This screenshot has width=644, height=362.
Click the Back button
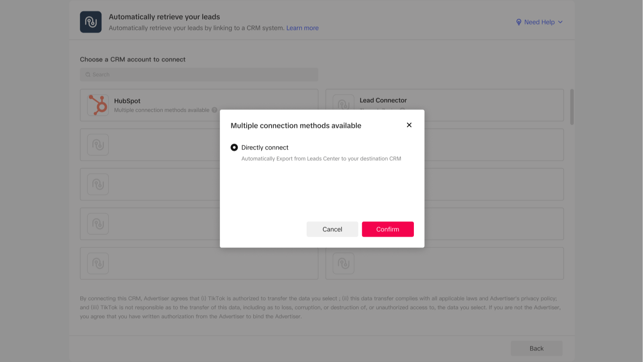pos(536,348)
